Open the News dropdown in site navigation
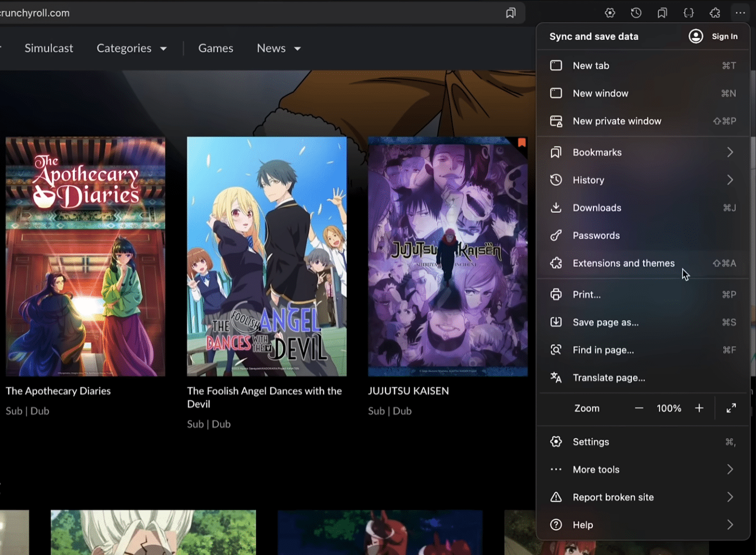756x555 pixels. click(279, 49)
